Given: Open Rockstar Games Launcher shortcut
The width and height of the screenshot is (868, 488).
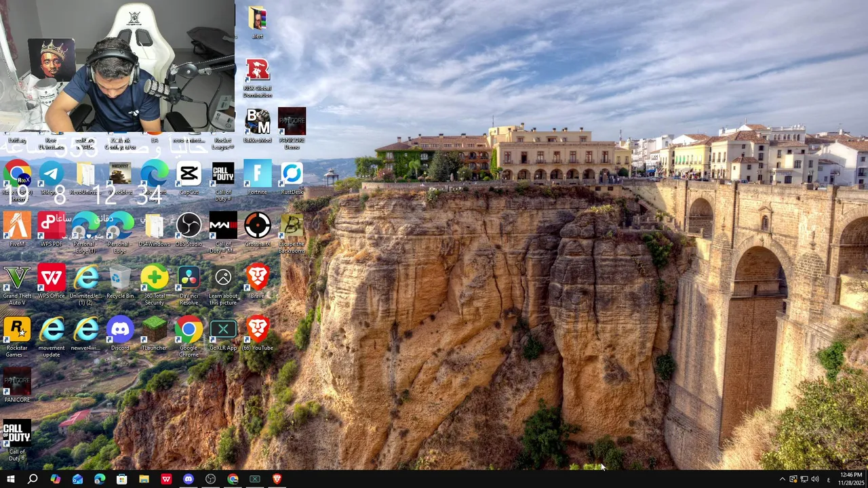Looking at the screenshot, I should (x=17, y=338).
